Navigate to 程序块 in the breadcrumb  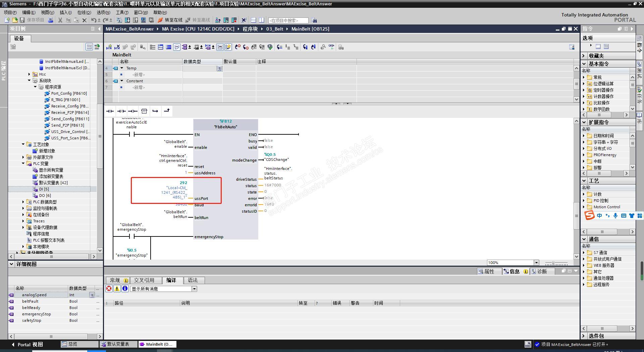250,29
